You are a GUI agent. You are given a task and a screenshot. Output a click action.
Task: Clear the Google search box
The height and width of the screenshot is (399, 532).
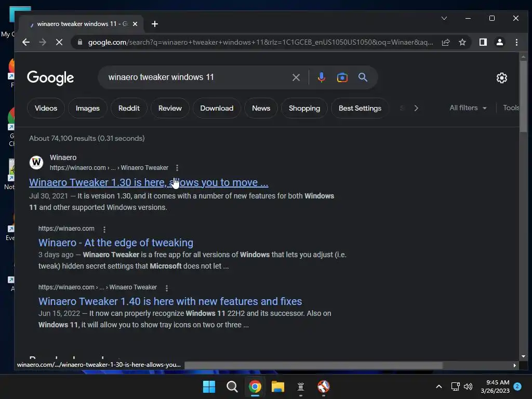coord(296,77)
